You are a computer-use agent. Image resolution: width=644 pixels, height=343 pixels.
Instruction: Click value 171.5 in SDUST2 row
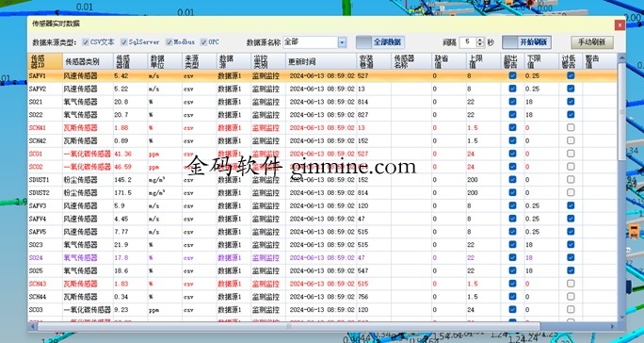tap(122, 193)
